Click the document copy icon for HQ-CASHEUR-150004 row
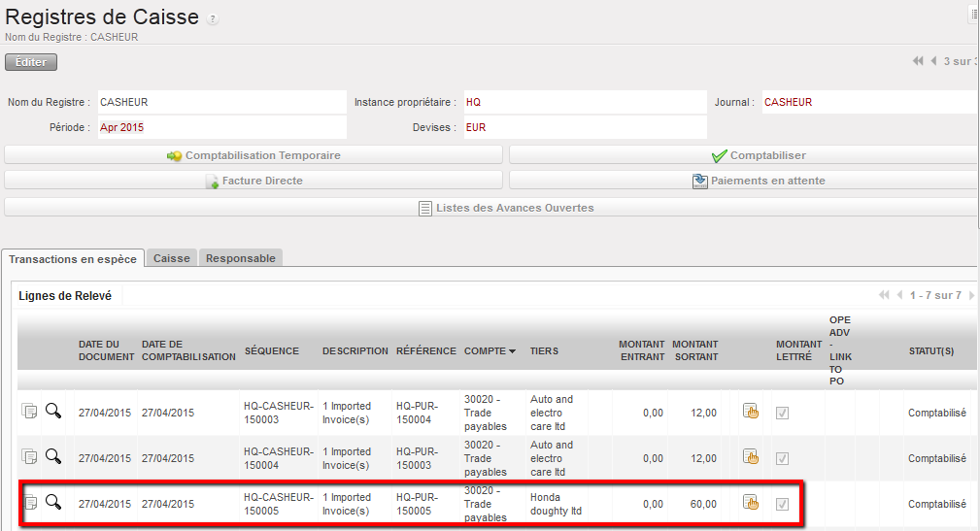980x531 pixels. [x=29, y=456]
